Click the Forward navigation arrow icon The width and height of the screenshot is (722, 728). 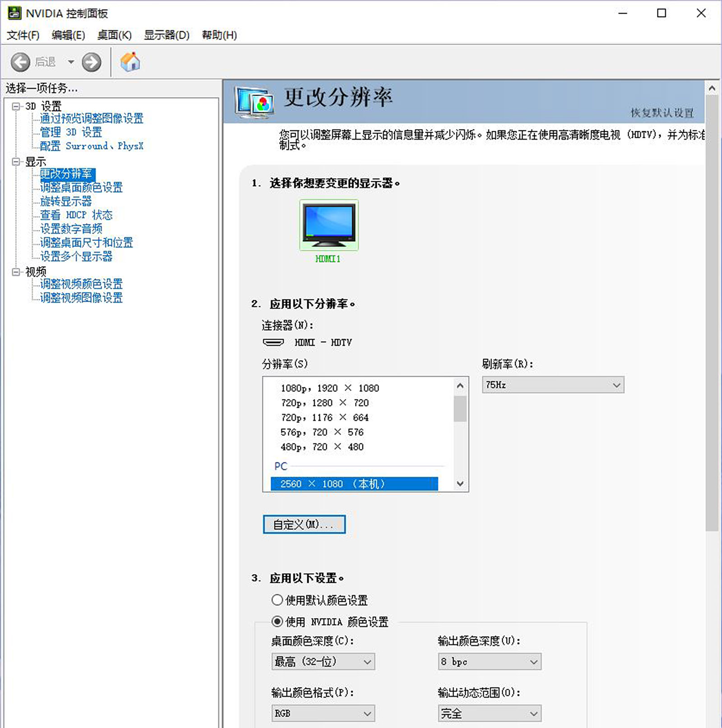(x=92, y=62)
